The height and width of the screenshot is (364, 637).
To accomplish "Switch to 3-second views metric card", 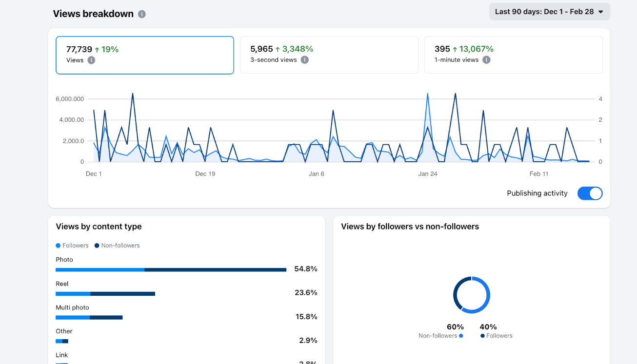I will pyautogui.click(x=329, y=55).
